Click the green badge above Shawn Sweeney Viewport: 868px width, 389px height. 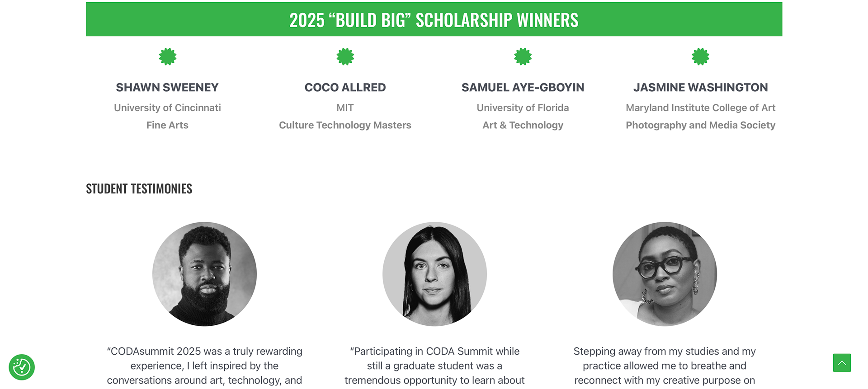168,57
